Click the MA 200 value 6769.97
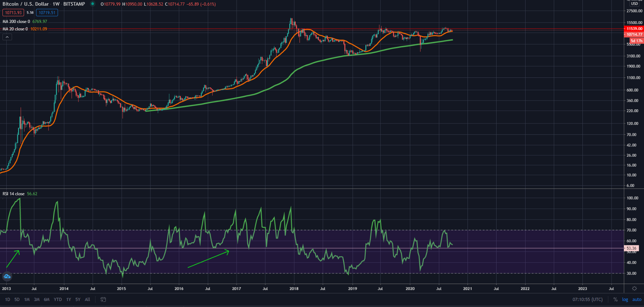This screenshot has width=644, height=307. click(x=40, y=22)
